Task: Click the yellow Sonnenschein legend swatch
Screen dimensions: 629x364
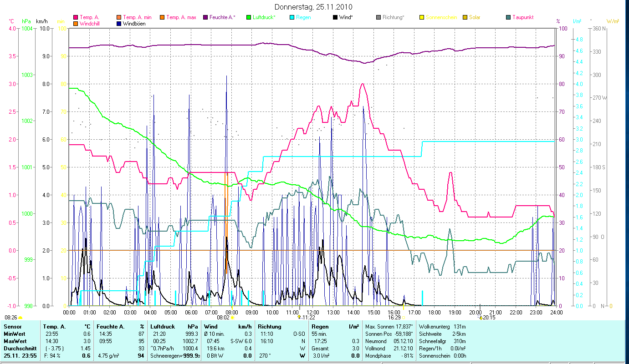Action: 422,17
